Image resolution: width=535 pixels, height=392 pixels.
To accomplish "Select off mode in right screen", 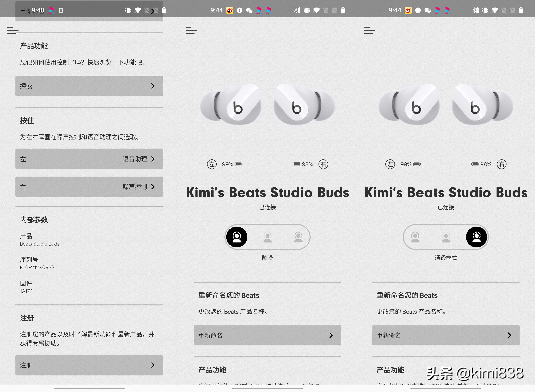I will 446,237.
